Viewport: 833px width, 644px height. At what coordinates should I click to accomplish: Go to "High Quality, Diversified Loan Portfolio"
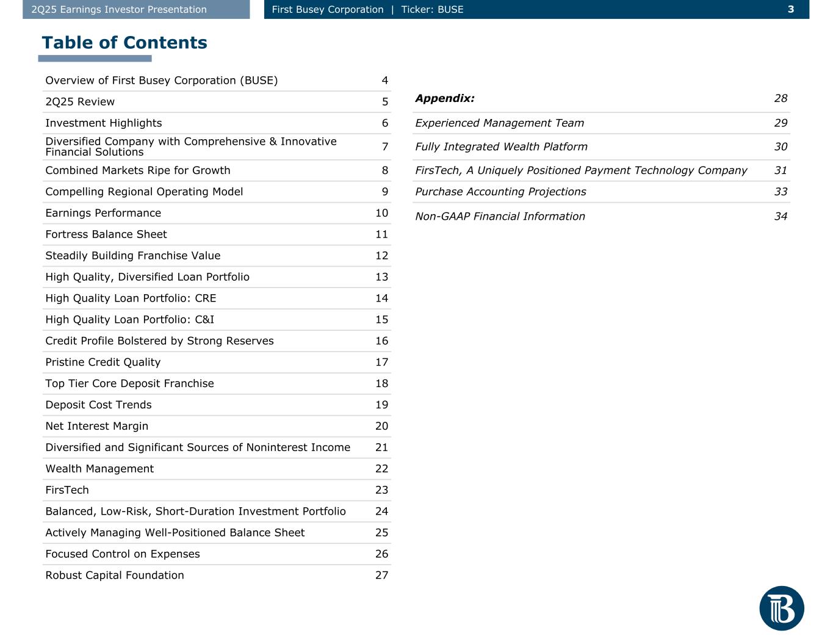147,277
